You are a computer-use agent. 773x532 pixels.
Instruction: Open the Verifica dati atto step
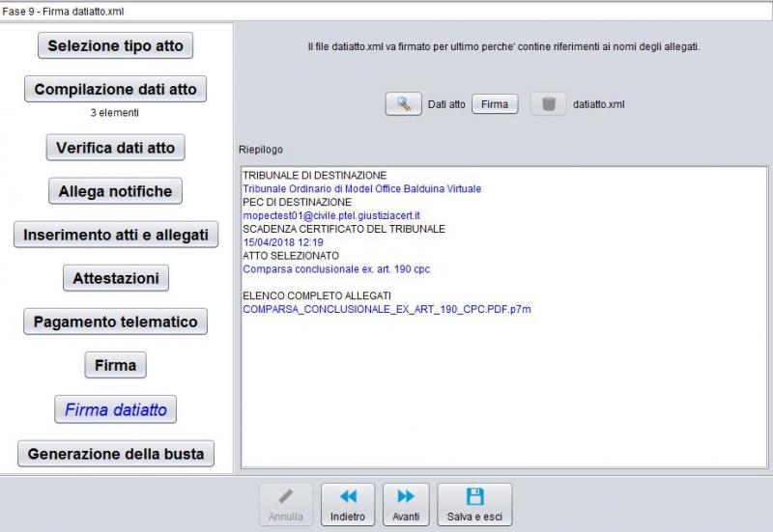click(x=115, y=148)
